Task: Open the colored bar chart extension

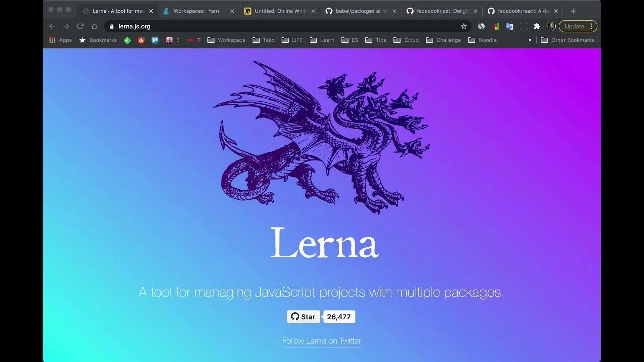Action: click(496, 26)
